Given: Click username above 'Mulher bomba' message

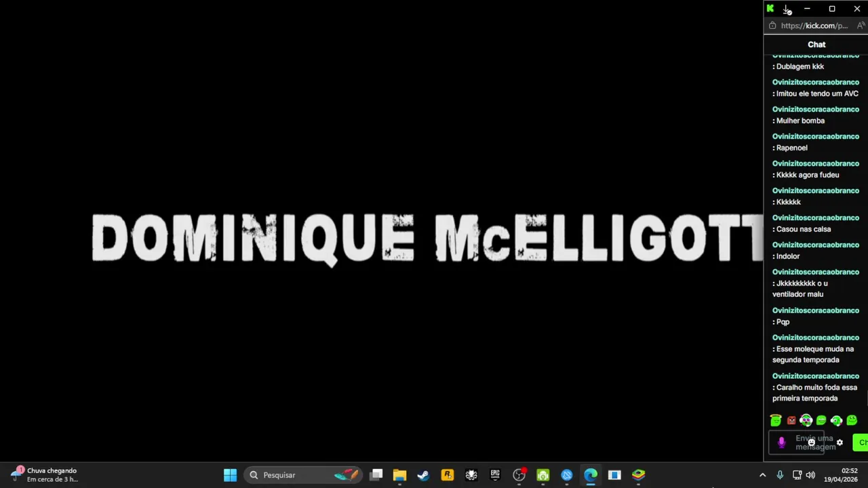Looking at the screenshot, I should [816, 109].
